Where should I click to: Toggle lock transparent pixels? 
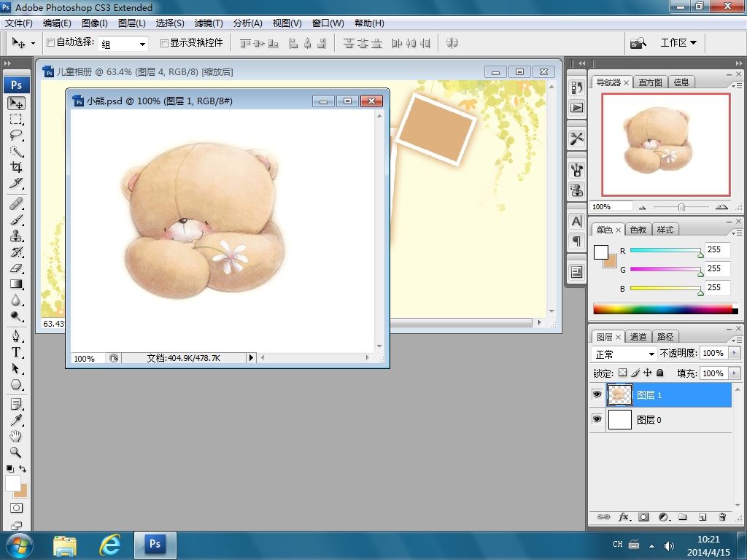(623, 373)
